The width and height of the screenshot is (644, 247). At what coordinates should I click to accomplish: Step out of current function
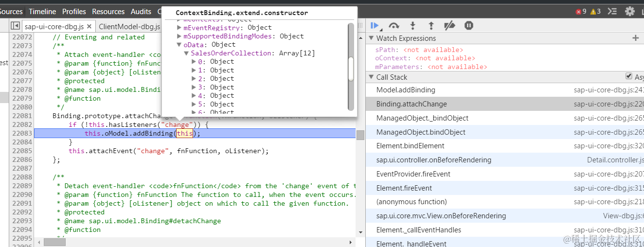[x=431, y=25]
